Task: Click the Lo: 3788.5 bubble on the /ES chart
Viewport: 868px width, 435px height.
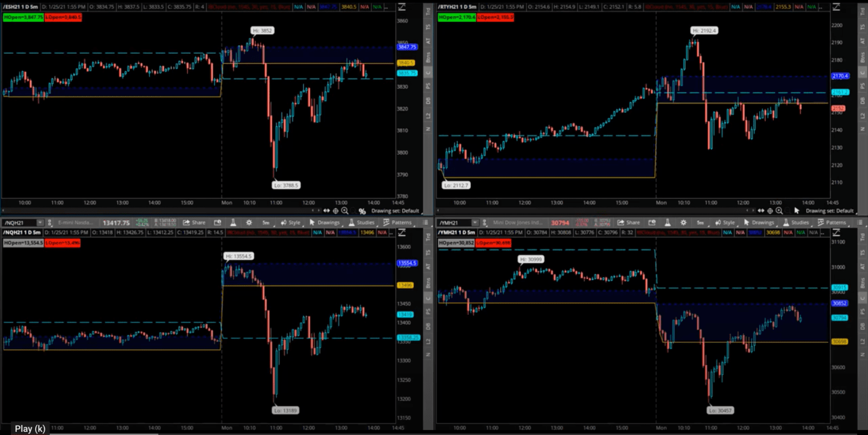Action: (286, 185)
